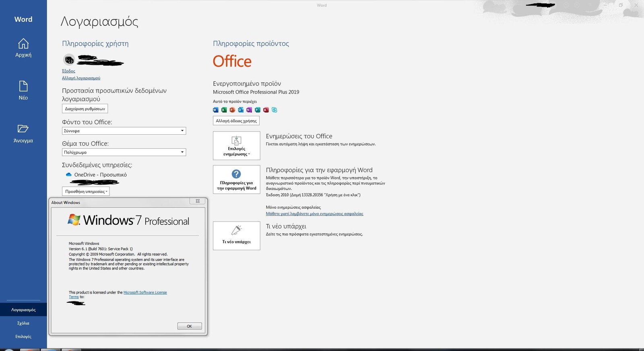
Task: Click the Μόνο ενημερώσεις ασφαλείας text
Action: click(x=293, y=207)
